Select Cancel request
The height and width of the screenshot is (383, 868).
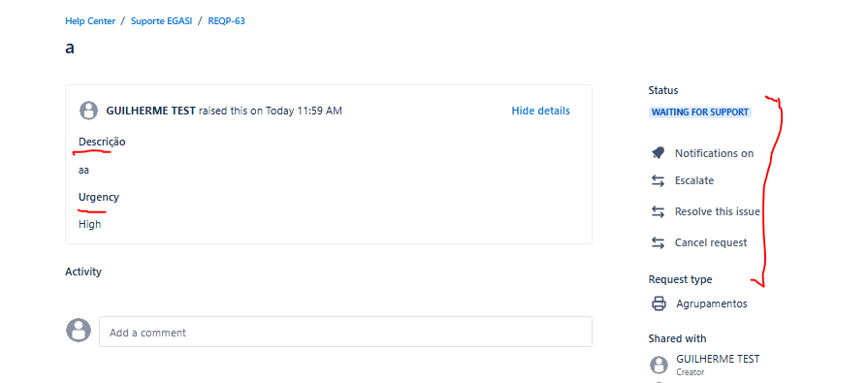coord(711,243)
